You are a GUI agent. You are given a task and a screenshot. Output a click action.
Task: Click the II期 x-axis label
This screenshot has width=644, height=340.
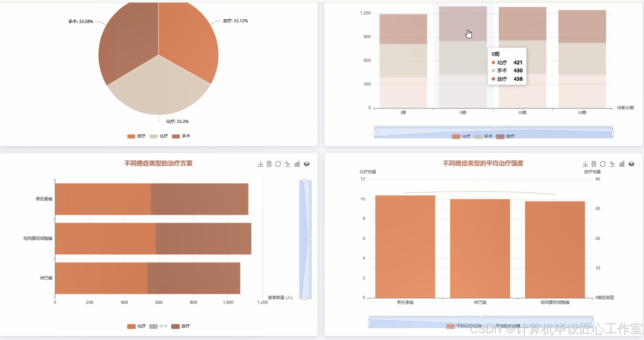tap(463, 113)
